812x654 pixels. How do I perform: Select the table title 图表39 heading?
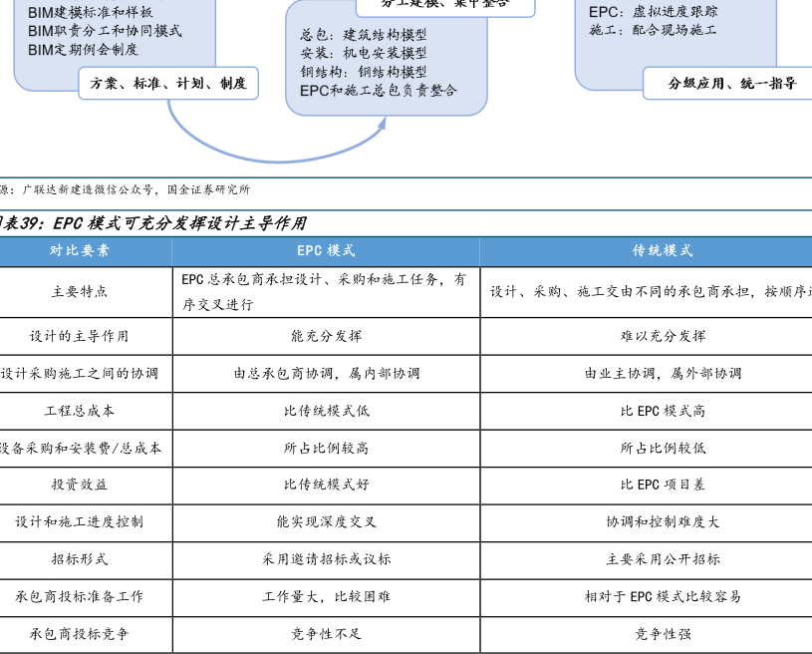tap(149, 223)
